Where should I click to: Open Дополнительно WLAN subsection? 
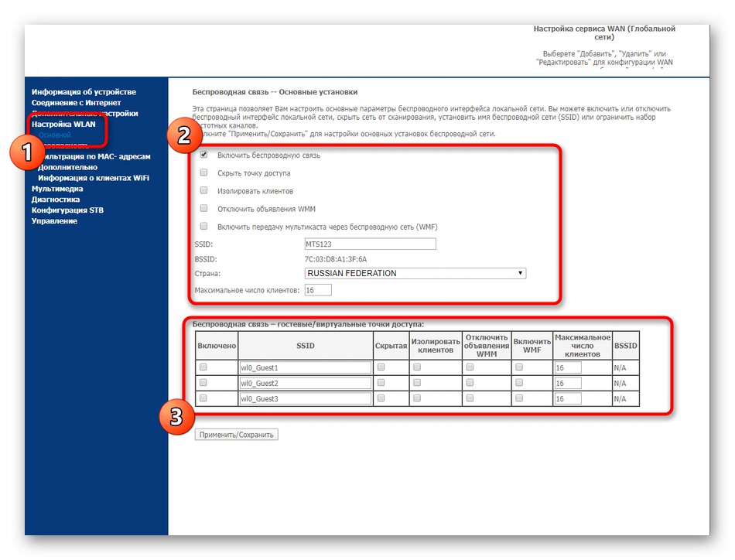pos(67,167)
